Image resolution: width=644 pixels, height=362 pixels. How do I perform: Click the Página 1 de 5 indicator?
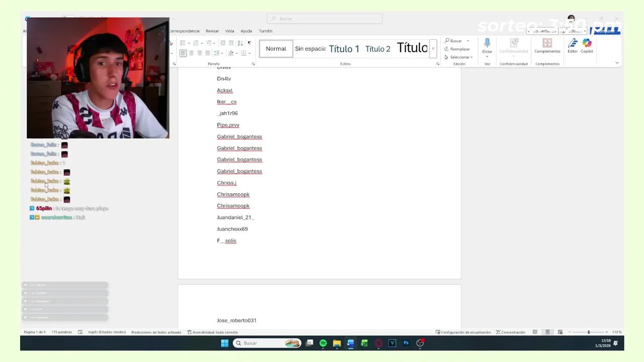point(35,332)
